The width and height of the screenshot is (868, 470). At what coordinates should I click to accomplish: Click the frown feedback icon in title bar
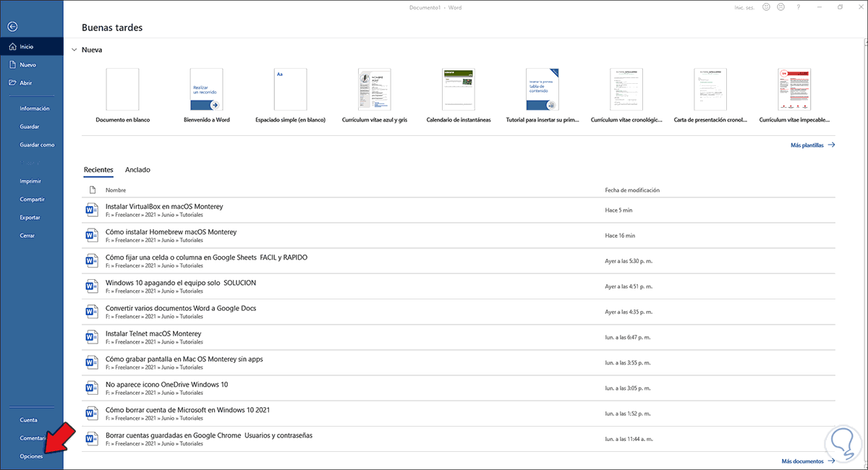point(780,7)
